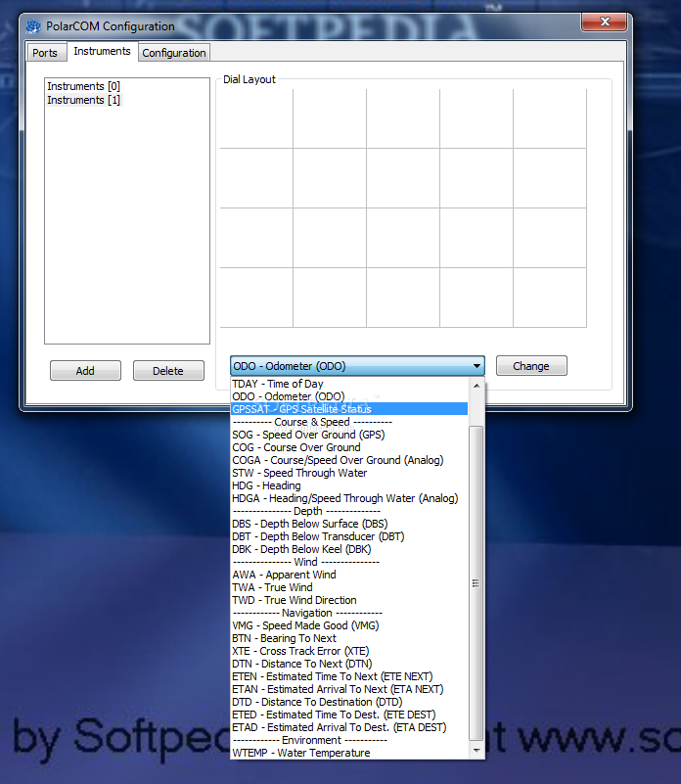The width and height of the screenshot is (681, 784).
Task: Choose ETAD - Estimated Arrival To Dest.
Action: pos(349,728)
